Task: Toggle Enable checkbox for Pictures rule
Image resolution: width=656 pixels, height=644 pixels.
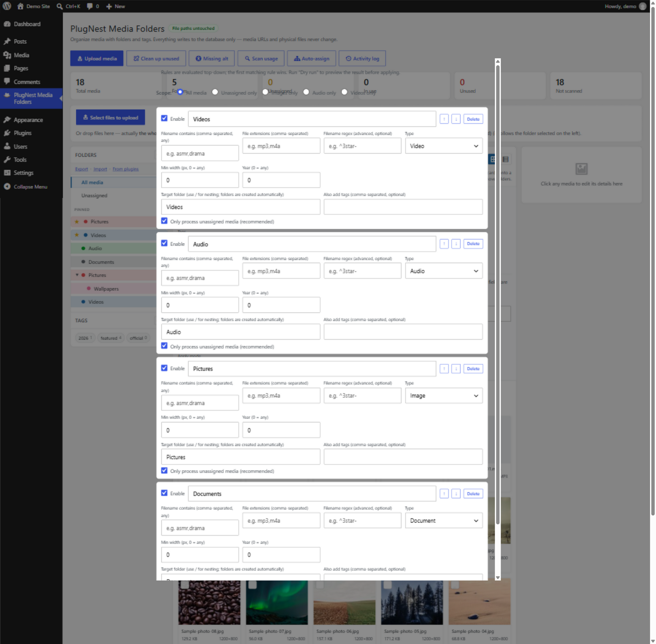Action: click(x=164, y=368)
